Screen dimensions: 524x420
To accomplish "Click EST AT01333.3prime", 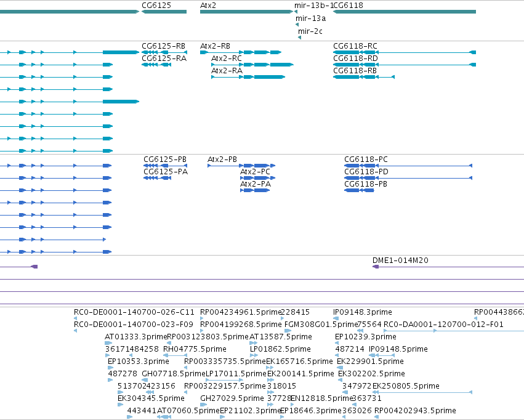I will [135, 337].
